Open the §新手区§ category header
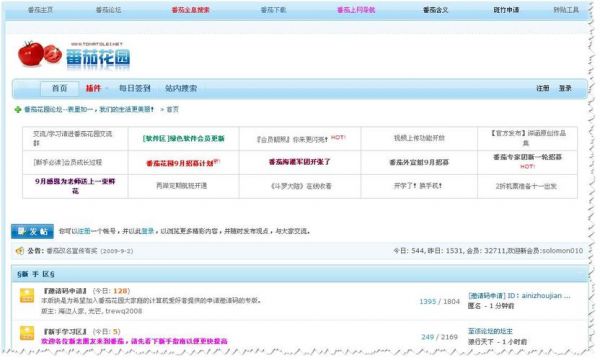 point(36,274)
